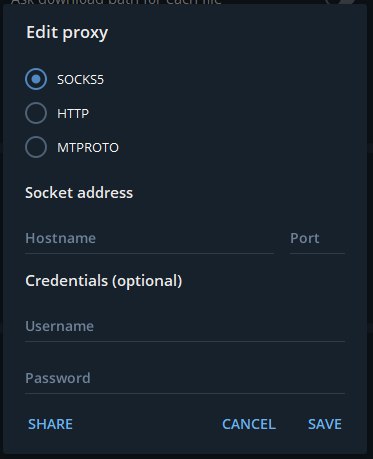This screenshot has height=459, width=373.
Task: Toggle the download path switch behind dialog
Action: (340, 2)
